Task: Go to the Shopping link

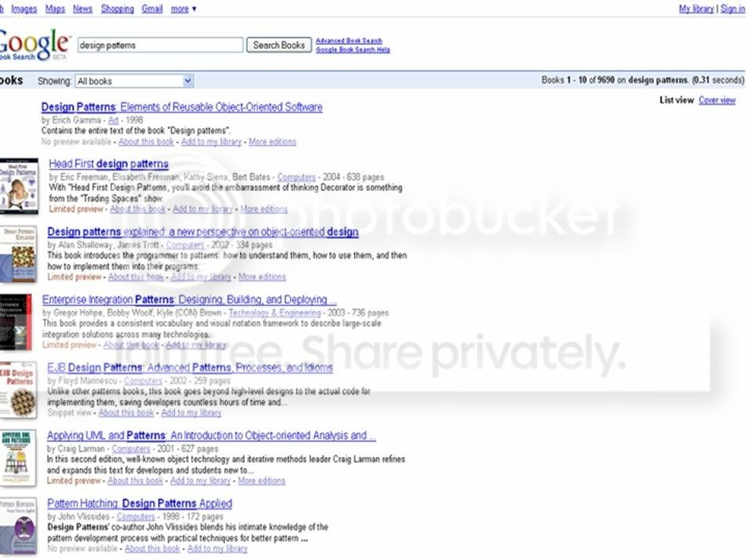Action: tap(117, 9)
